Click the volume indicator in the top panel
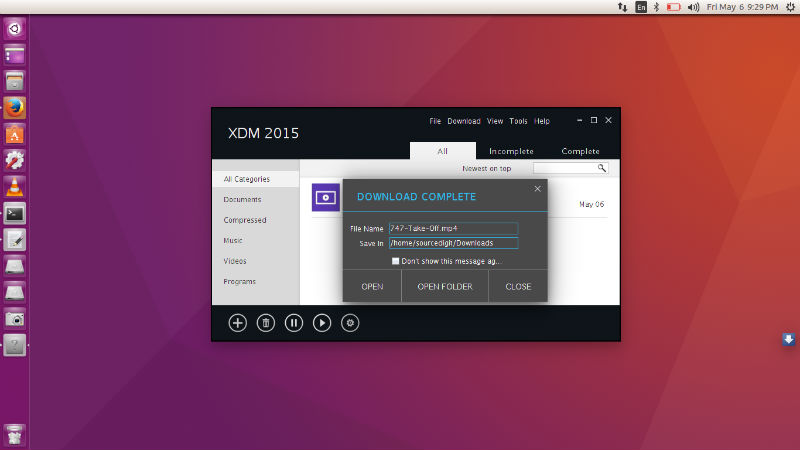This screenshot has height=450, width=800. point(693,7)
